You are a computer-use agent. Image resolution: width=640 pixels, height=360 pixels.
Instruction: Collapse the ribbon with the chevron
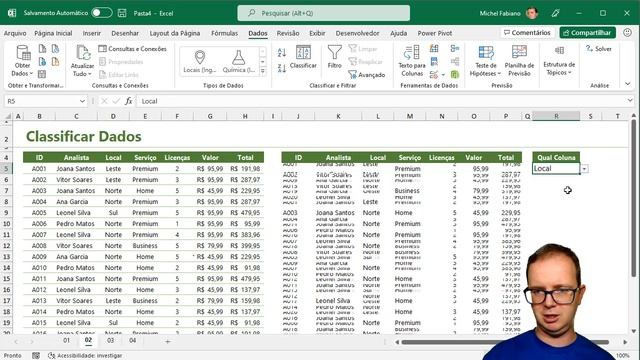tap(627, 84)
